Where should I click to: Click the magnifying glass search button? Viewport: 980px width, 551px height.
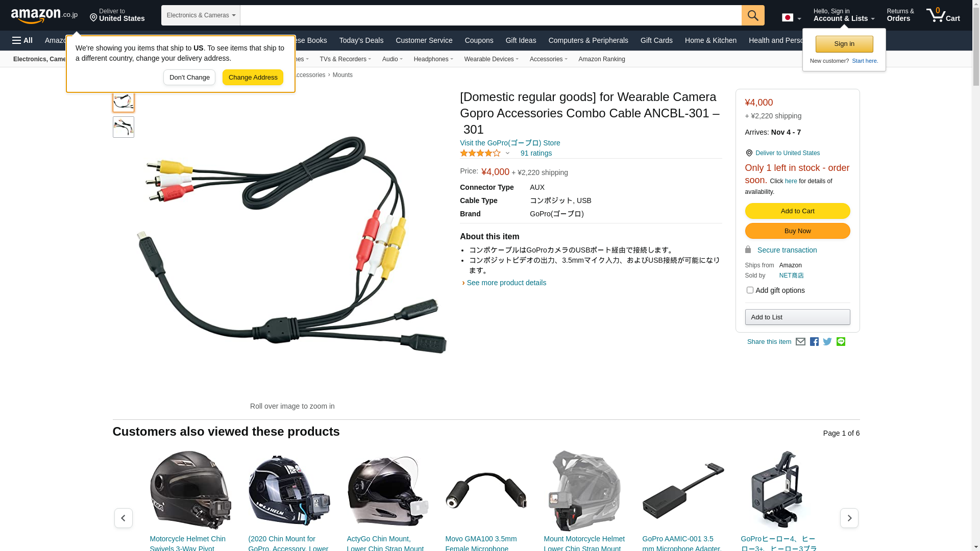tap(753, 15)
